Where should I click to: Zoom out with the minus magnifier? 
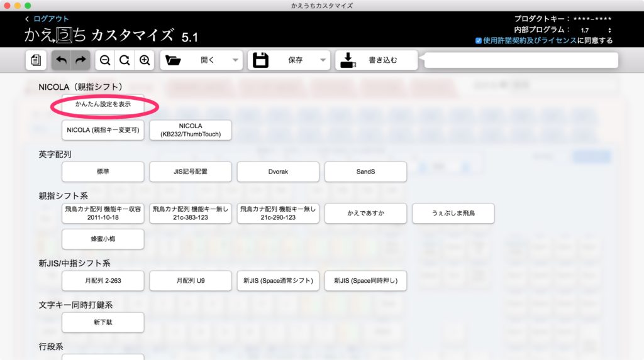[105, 60]
